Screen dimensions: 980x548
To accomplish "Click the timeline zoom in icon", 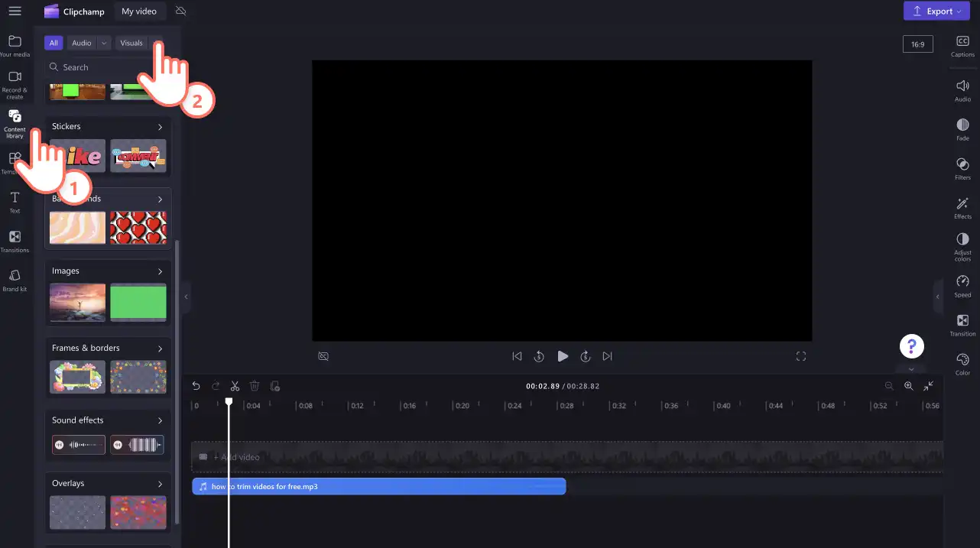I will point(908,386).
